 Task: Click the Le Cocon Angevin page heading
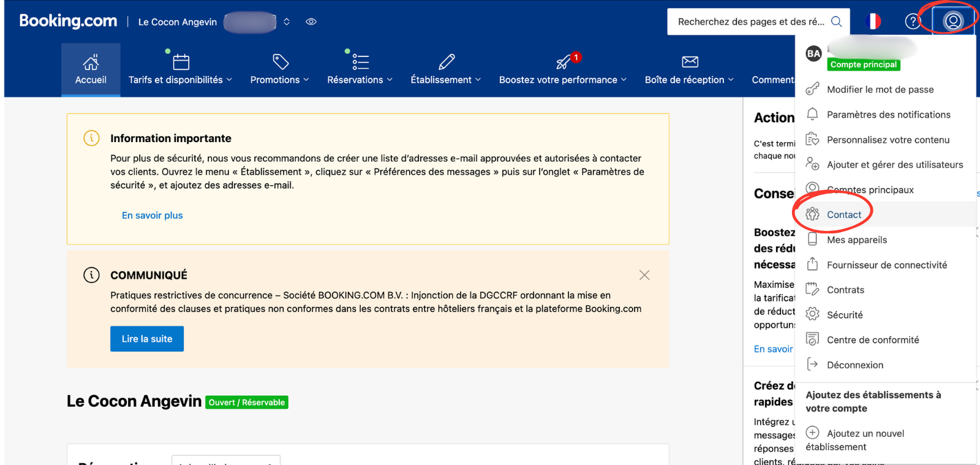tap(134, 401)
